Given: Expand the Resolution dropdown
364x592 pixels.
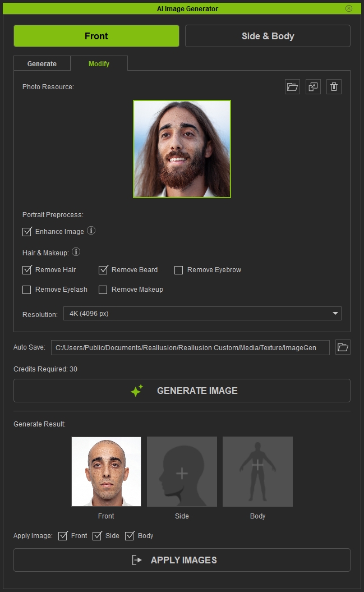Looking at the screenshot, I should point(202,313).
